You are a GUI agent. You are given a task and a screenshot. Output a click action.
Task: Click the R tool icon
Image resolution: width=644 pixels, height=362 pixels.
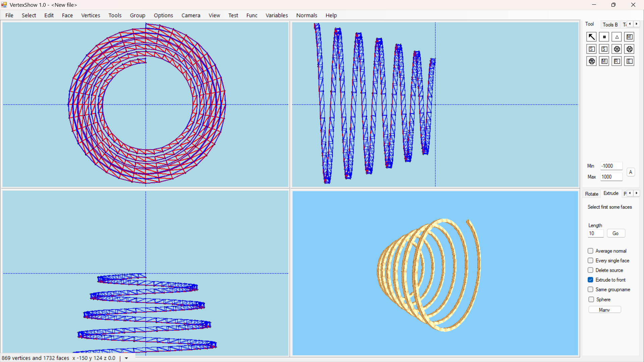click(617, 61)
